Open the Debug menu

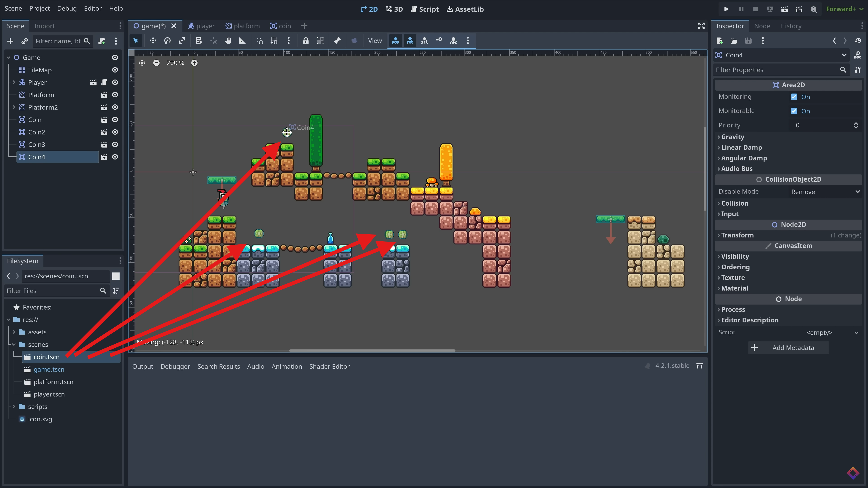[67, 8]
